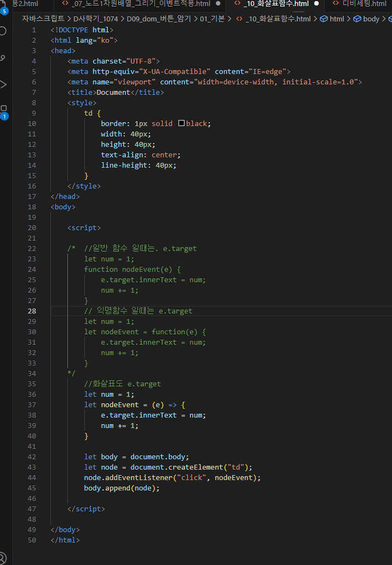Click comment '//일반 함수 일때는. e.target'
Screen dimensions: 392x565
click(x=140, y=249)
